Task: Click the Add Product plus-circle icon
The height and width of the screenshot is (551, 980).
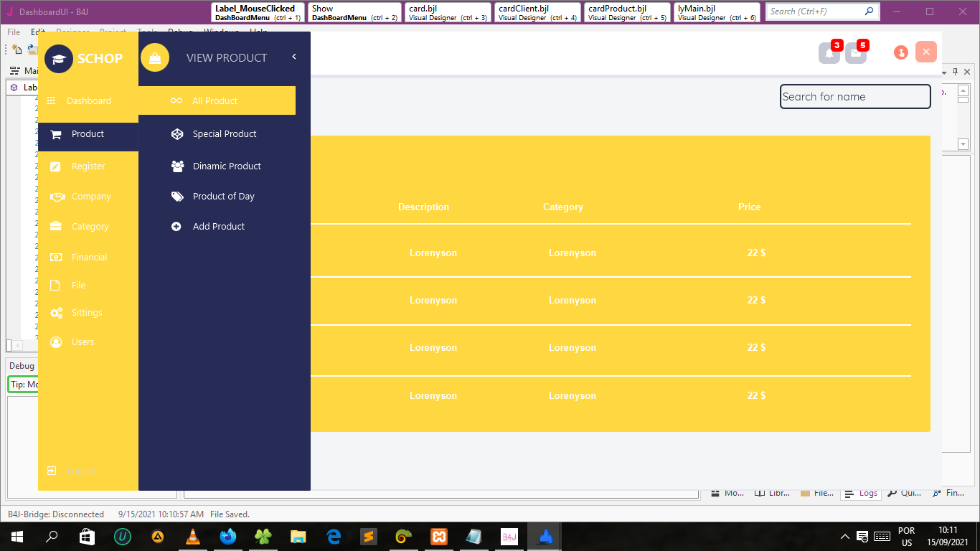Action: click(176, 227)
